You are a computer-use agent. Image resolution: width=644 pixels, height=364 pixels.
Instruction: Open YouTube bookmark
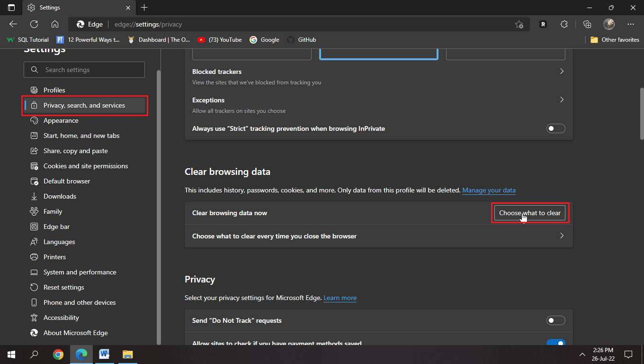point(219,40)
